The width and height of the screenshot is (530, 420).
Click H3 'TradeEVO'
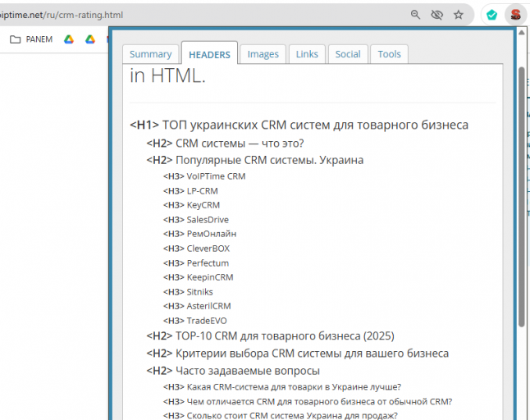point(195,321)
